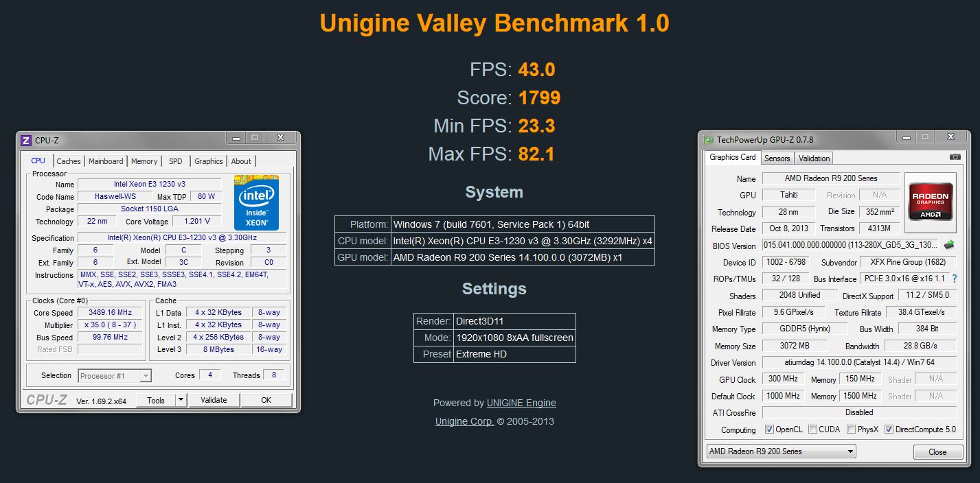Click the Threads value 8 in CPU-Z

[x=274, y=375]
